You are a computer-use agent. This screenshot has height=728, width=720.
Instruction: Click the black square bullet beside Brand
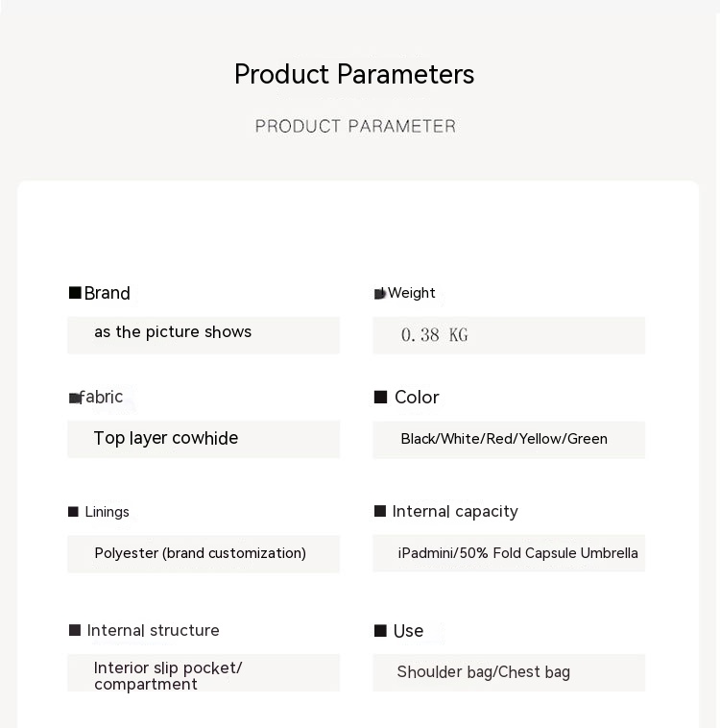[75, 293]
